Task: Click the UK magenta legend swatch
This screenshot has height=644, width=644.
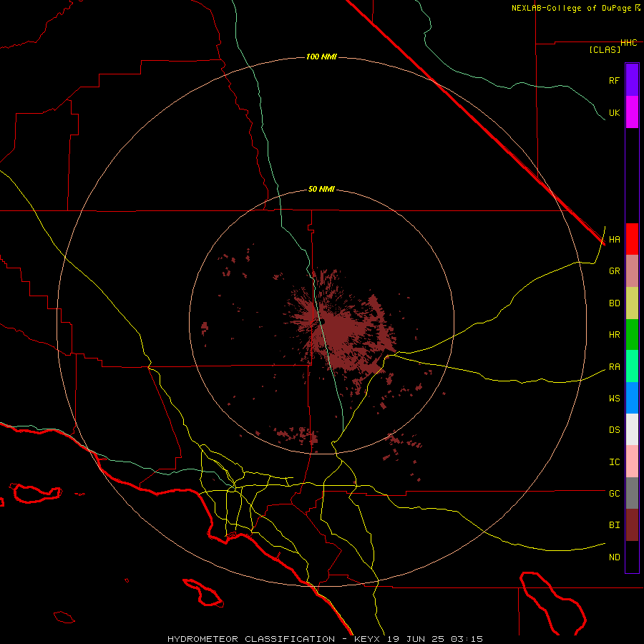Action: (632, 112)
